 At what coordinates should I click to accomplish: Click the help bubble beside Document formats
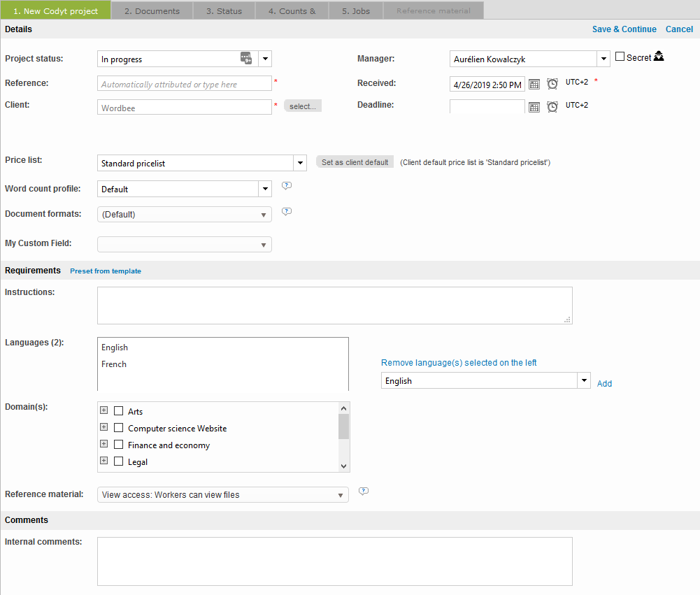(x=286, y=211)
